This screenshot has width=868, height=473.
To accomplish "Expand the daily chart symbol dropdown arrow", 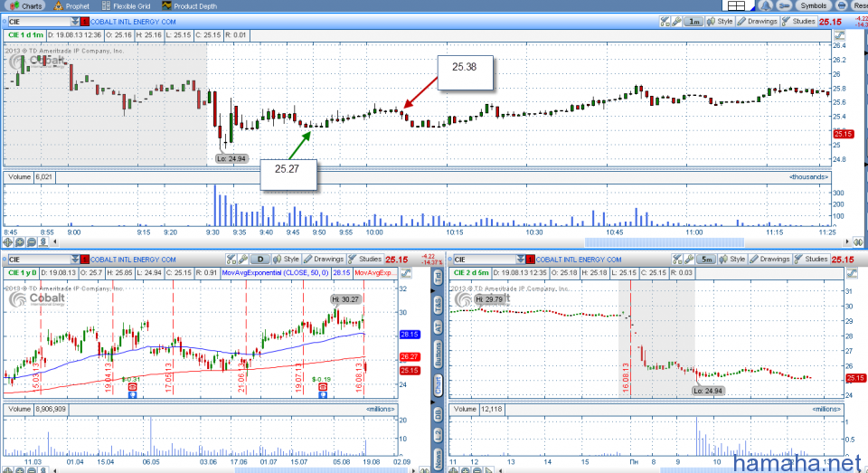I will coord(75,260).
